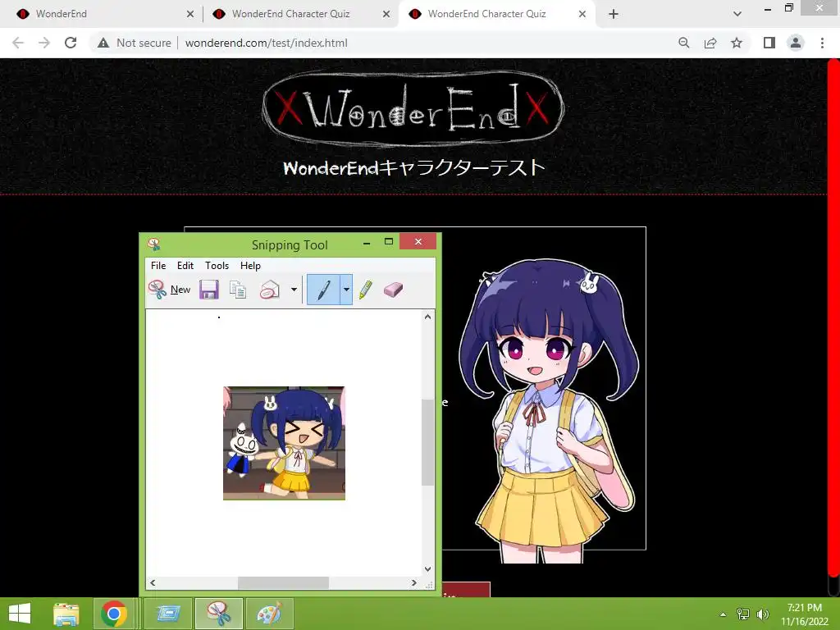Share this page icon

[x=710, y=43]
